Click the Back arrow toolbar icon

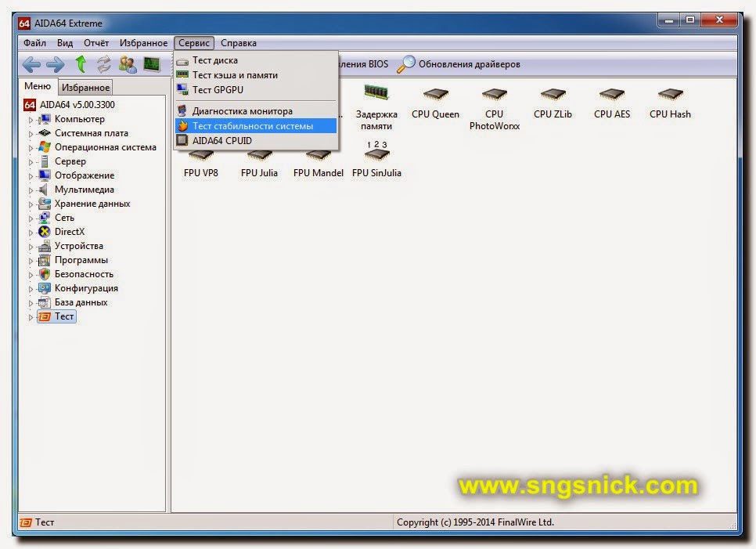coord(32,64)
